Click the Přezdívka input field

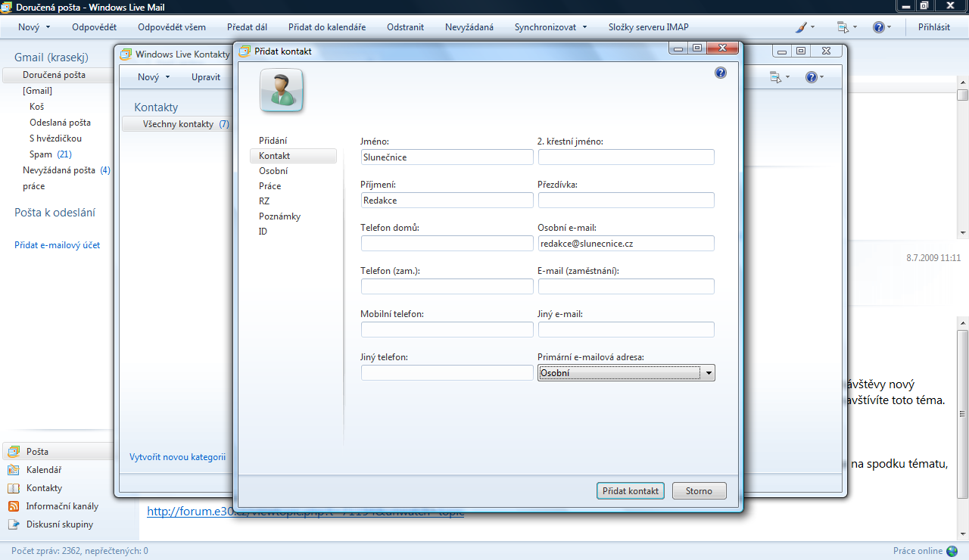tap(626, 200)
